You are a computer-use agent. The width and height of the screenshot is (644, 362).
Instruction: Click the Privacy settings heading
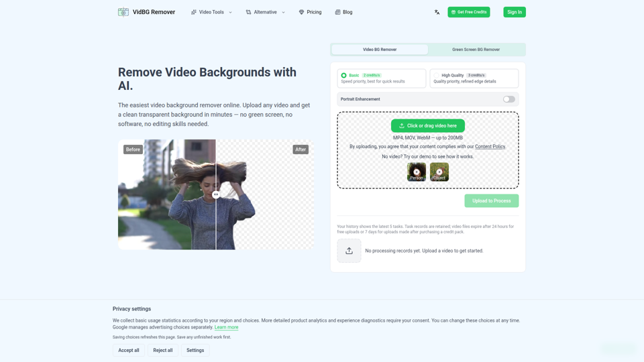pyautogui.click(x=132, y=309)
